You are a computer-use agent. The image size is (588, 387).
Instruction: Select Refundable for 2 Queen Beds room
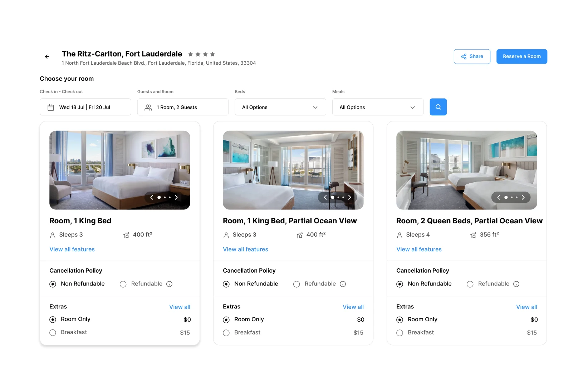pyautogui.click(x=470, y=284)
